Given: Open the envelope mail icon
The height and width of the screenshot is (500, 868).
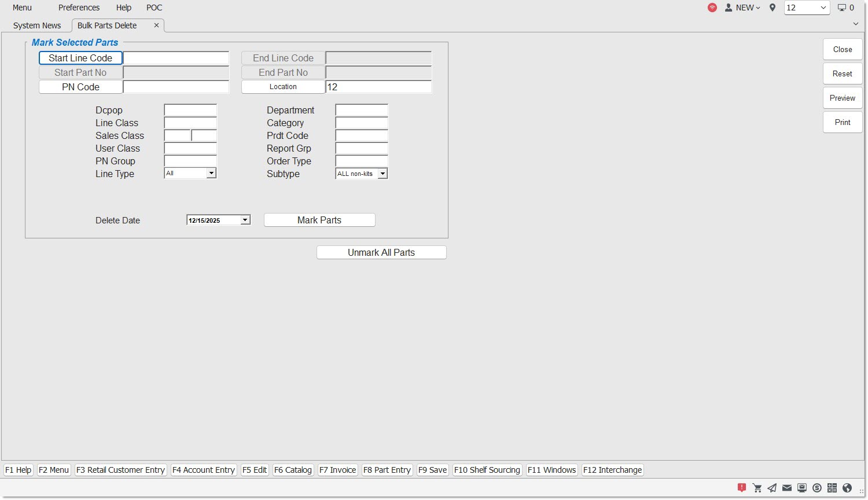Looking at the screenshot, I should tap(787, 488).
